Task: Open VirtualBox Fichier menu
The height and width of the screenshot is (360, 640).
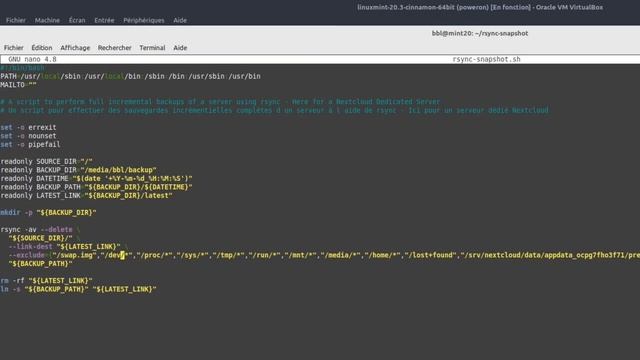Action: point(16,20)
